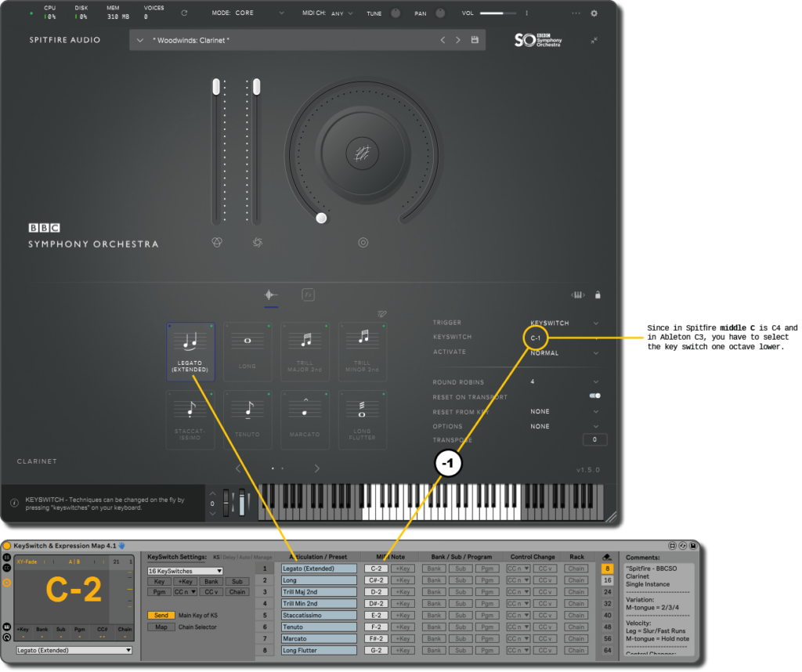Screen dimensions: 802x672
Task: Open the FX page icon
Action: tap(308, 294)
